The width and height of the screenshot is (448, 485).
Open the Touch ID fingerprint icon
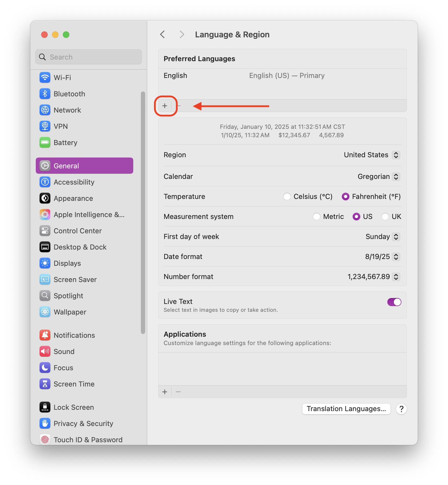point(45,440)
